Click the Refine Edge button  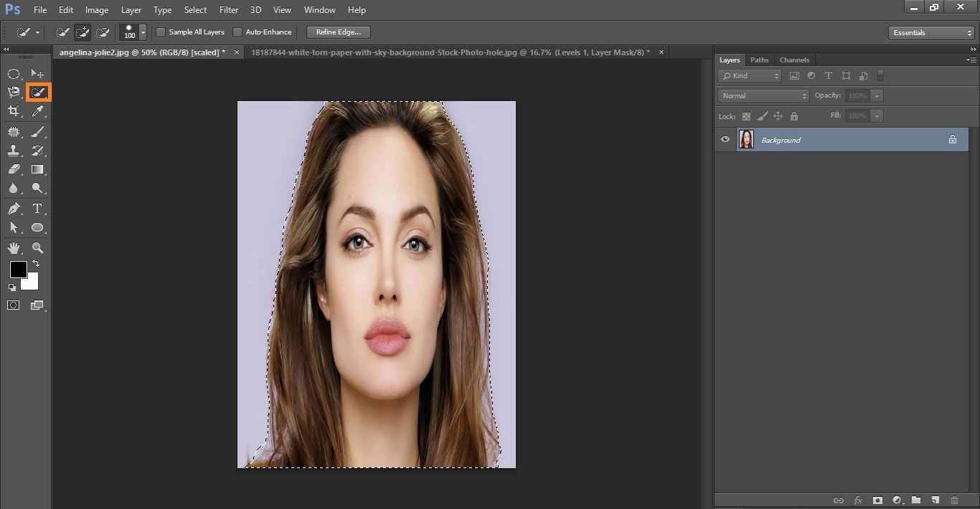(x=338, y=32)
